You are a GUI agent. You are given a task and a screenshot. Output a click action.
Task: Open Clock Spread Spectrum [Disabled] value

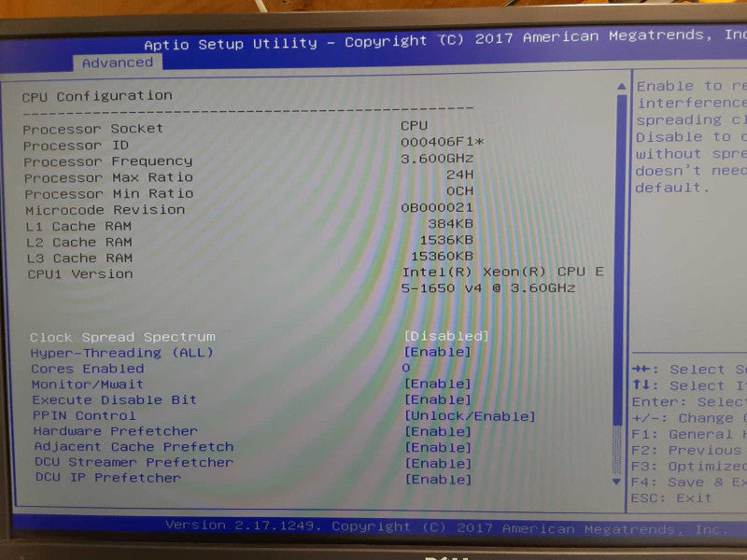[446, 336]
